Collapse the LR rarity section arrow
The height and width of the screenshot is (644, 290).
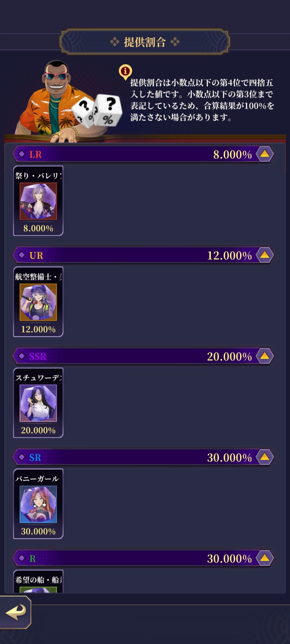coord(265,154)
